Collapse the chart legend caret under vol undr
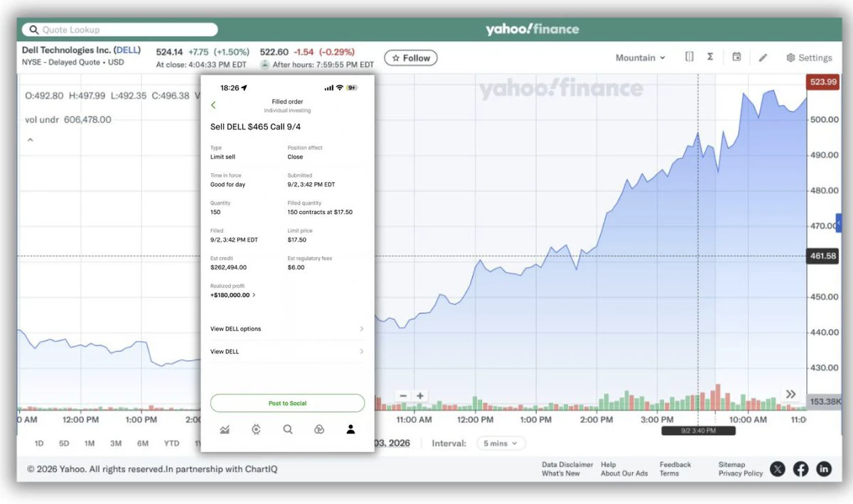This screenshot has width=853, height=504. 30,140
